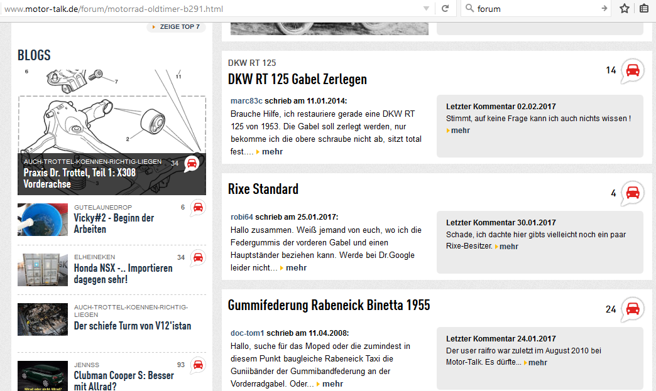The width and height of the screenshot is (656, 391).
Task: Open user profile doc-tom1
Action: 247,333
